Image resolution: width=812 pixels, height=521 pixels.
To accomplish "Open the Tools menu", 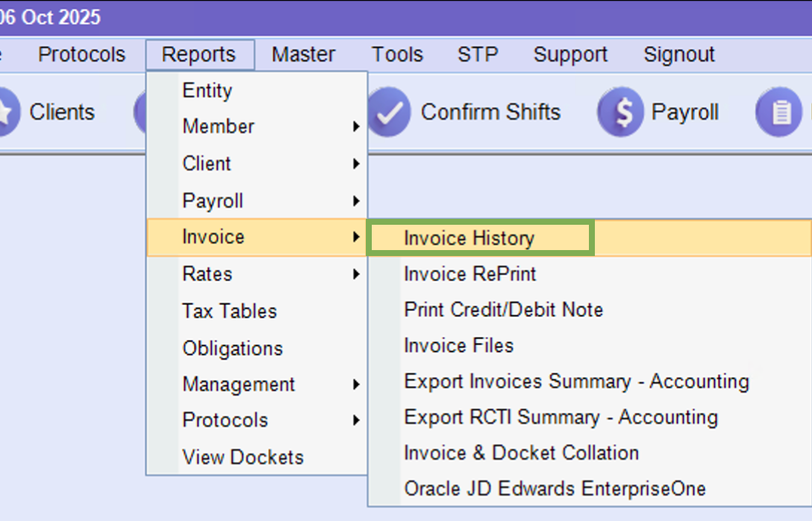I will coord(397,54).
